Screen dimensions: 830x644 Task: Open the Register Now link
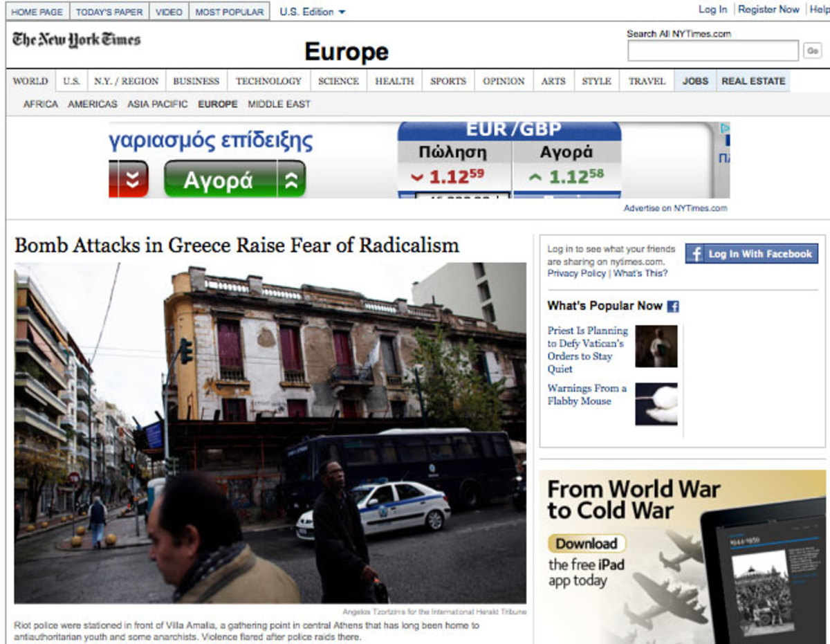tap(768, 10)
